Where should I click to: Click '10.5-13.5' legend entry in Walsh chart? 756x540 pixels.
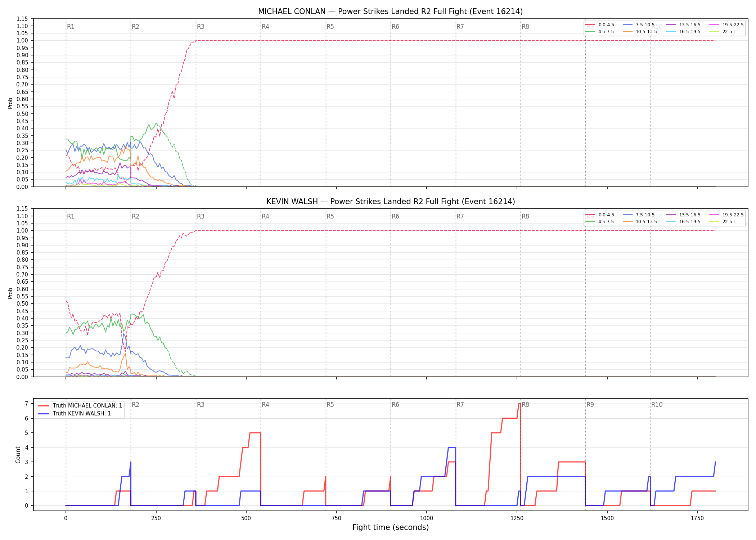click(x=640, y=222)
